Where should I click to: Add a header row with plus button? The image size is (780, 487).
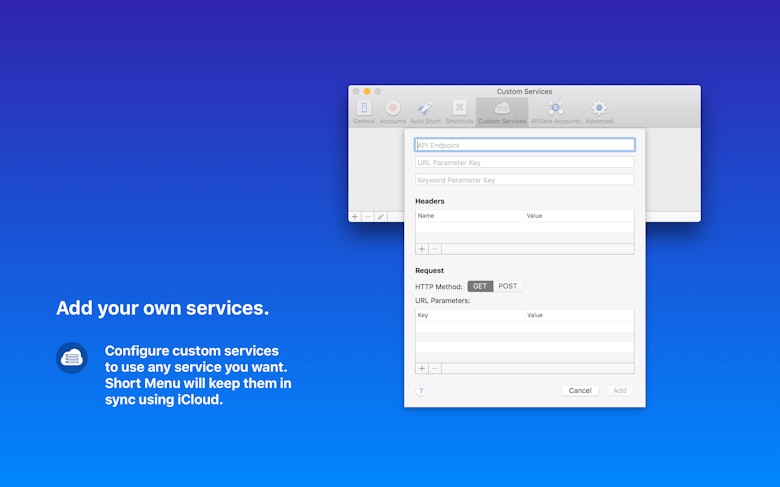(x=422, y=249)
